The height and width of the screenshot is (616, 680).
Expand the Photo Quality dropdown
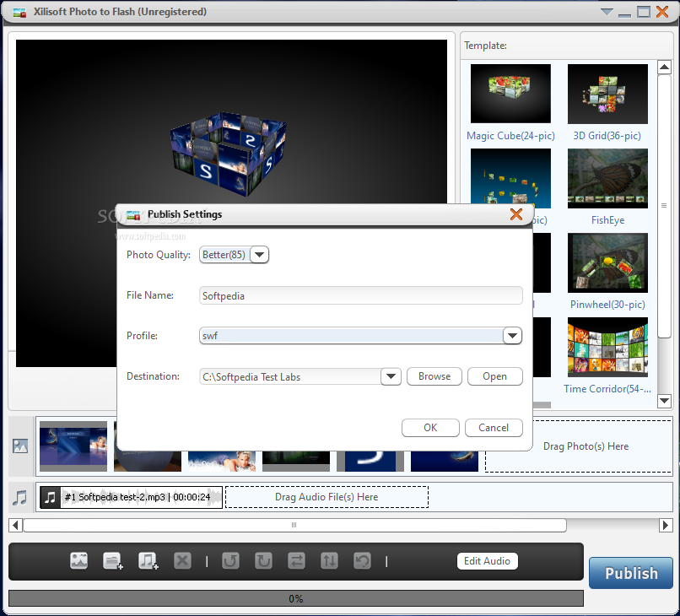(x=259, y=255)
